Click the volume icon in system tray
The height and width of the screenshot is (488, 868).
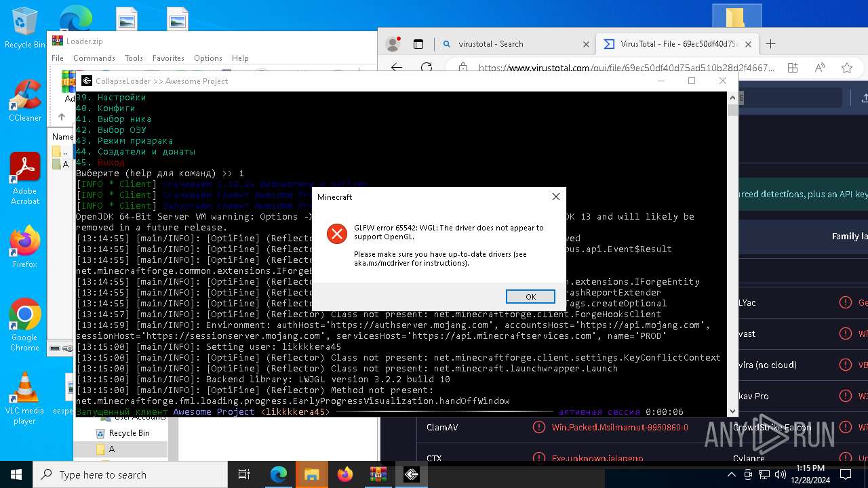781,474
